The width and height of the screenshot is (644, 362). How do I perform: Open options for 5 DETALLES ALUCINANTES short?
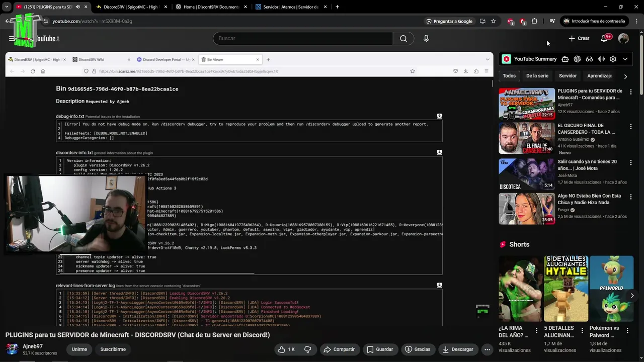(582, 330)
